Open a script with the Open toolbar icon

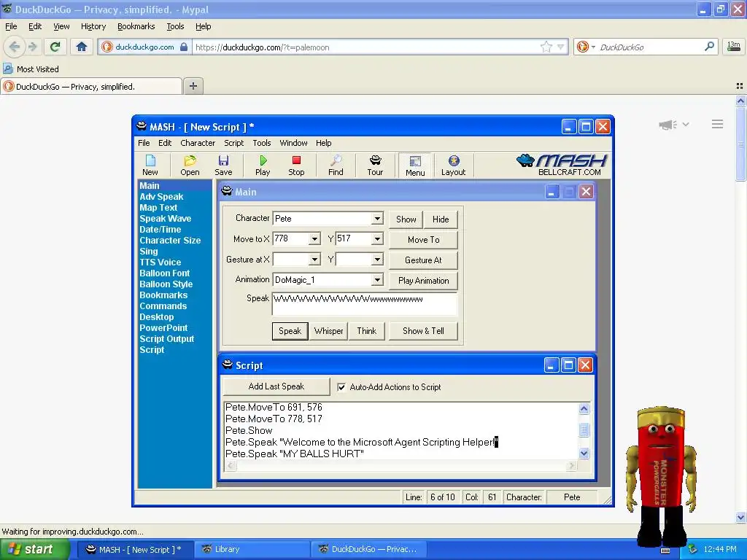pyautogui.click(x=190, y=165)
